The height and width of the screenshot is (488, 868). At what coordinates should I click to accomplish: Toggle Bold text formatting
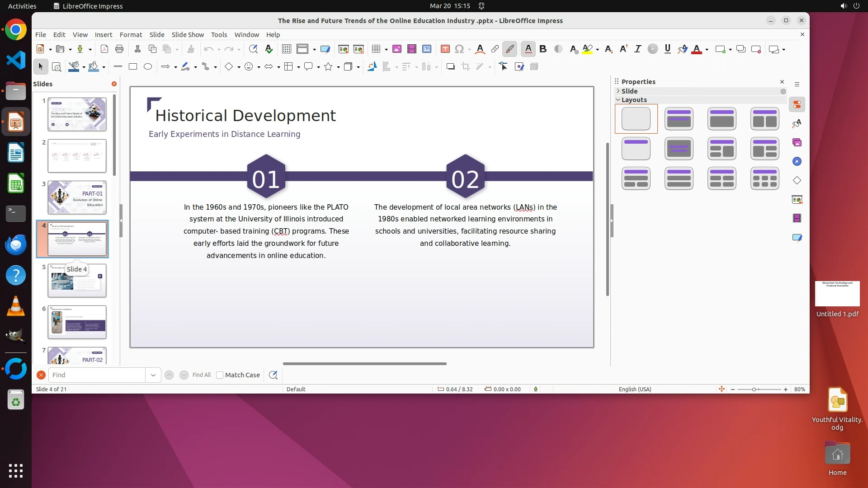pyautogui.click(x=543, y=49)
